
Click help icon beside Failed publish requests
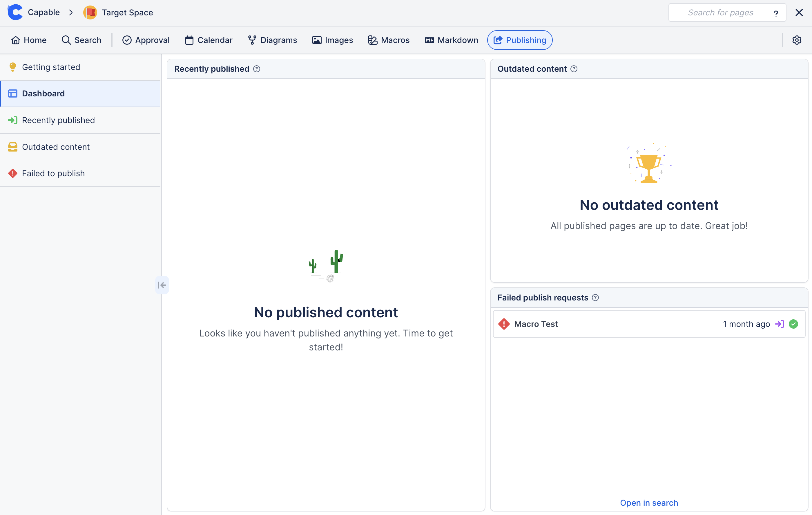595,298
